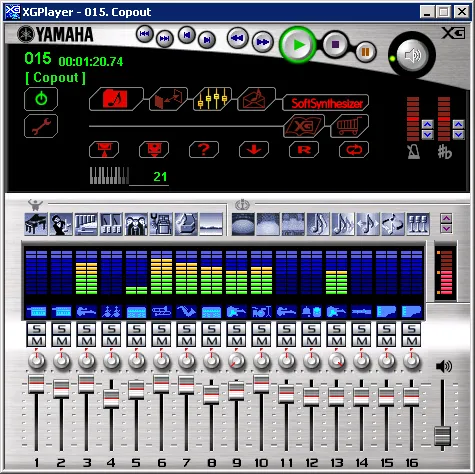Open the XG book icon

coord(304,126)
